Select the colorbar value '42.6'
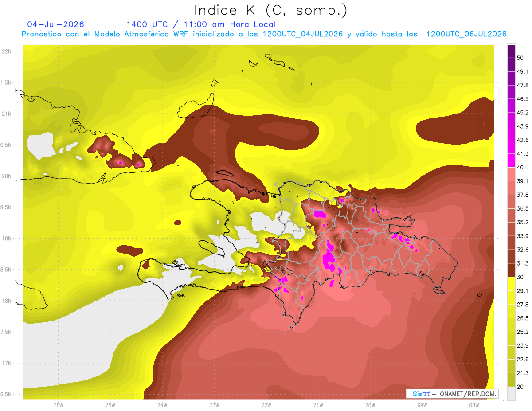 (x=522, y=140)
